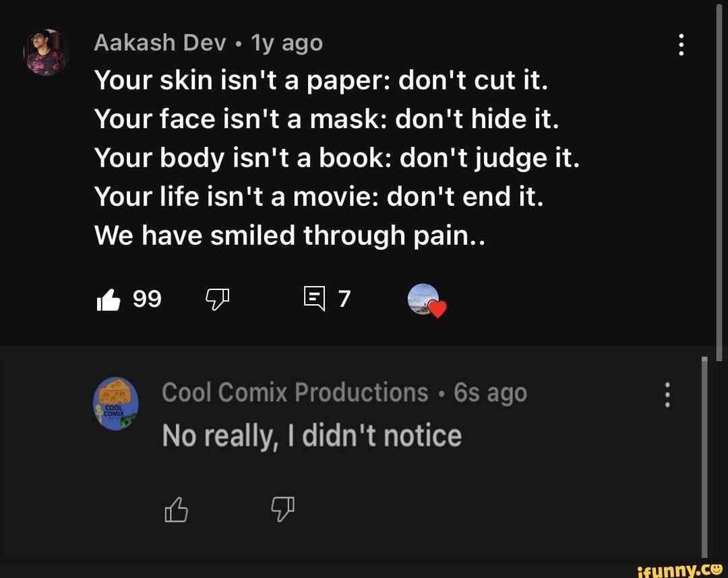Click the thumbs-down icon on Aakash's comment

point(216,299)
